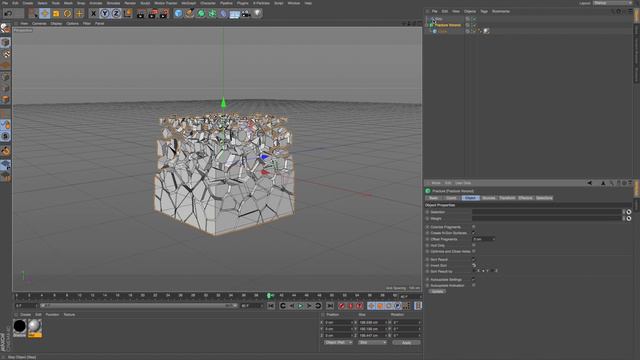Select the Cube object in tree
This screenshot has height=360, width=640.
coord(442,31)
